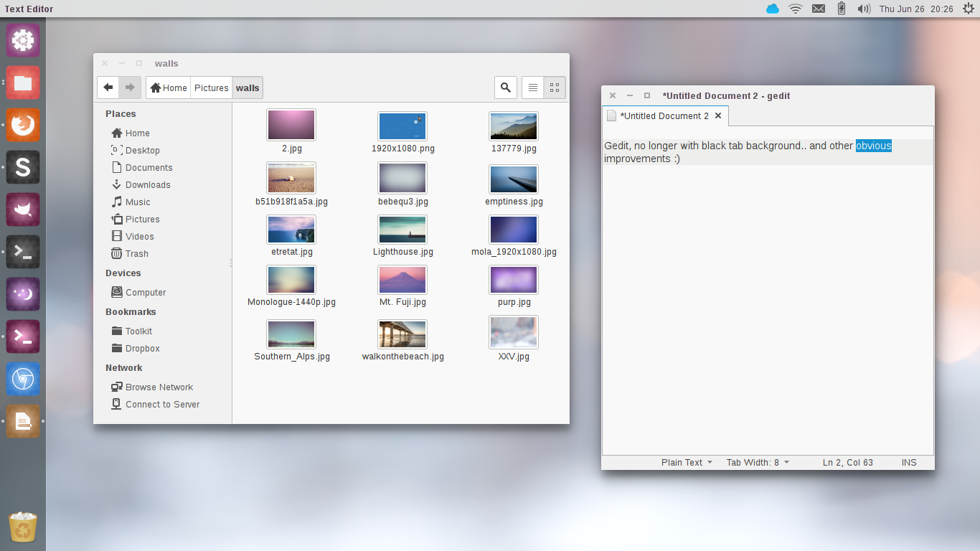
Task: Select the 1920x1080.png thumbnail
Action: [x=402, y=126]
